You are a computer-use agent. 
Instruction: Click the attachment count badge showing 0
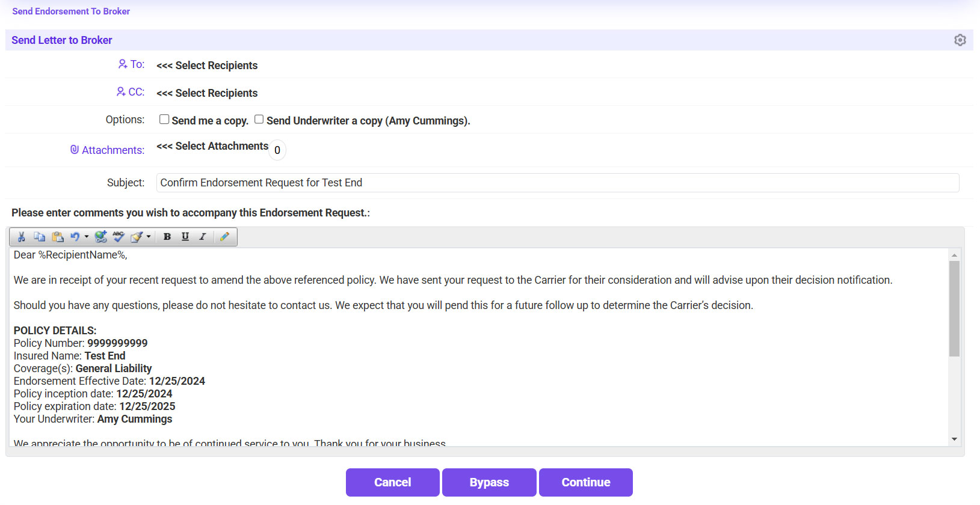277,150
